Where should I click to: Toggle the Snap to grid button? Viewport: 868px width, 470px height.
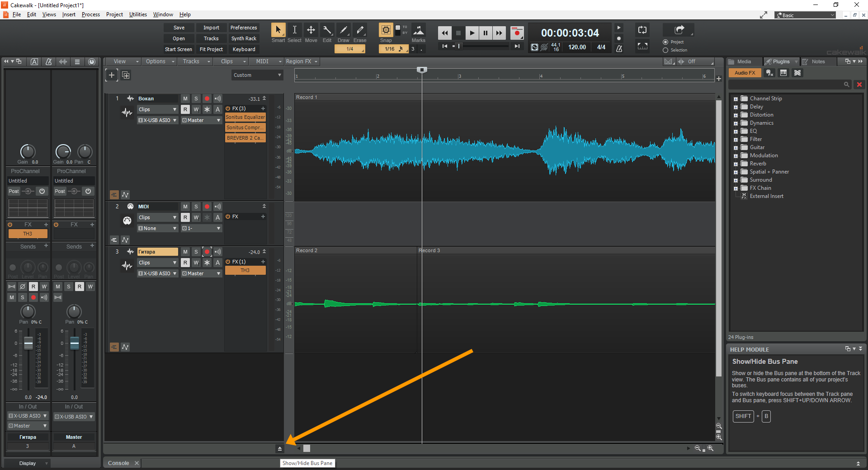[x=386, y=30]
